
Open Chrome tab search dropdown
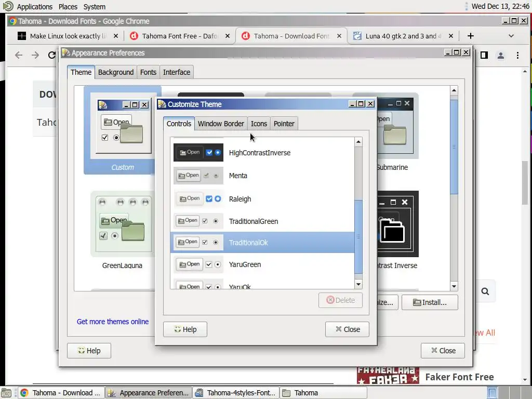(511, 36)
